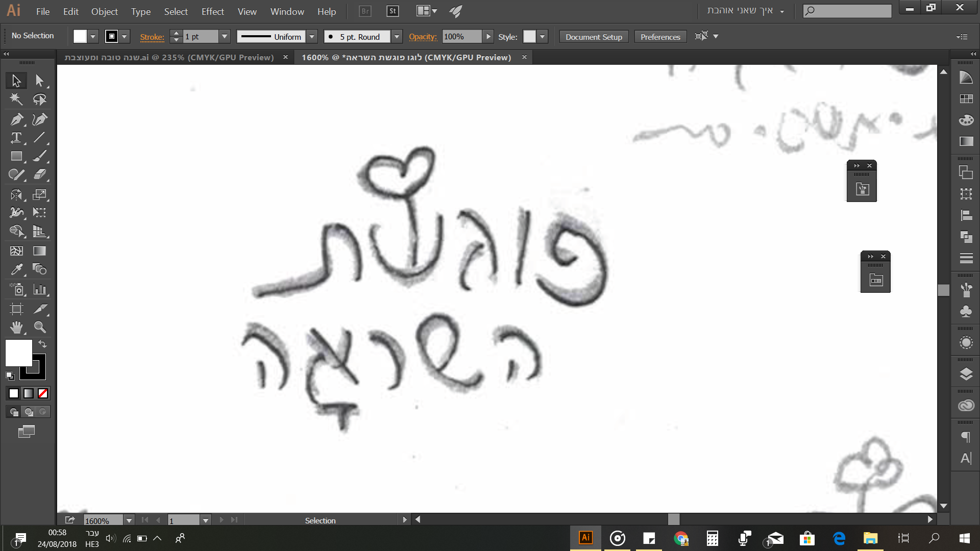
Task: Open Preferences
Action: 660,36
